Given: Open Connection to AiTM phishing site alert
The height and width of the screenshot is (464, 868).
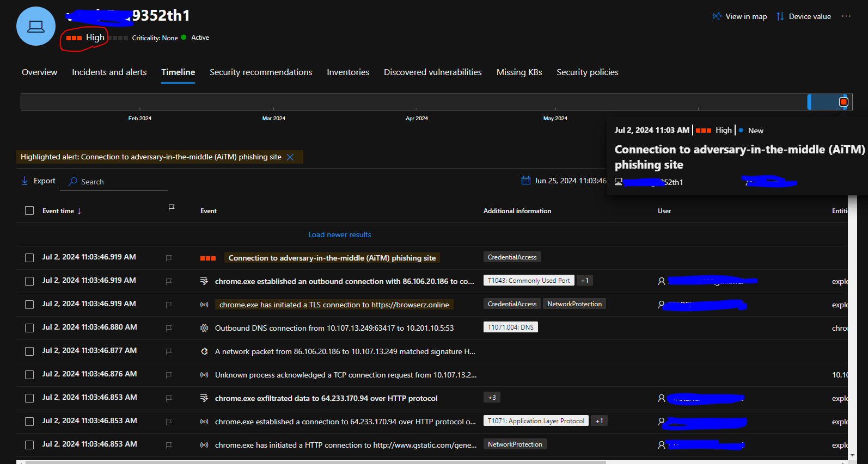Looking at the screenshot, I should click(332, 258).
